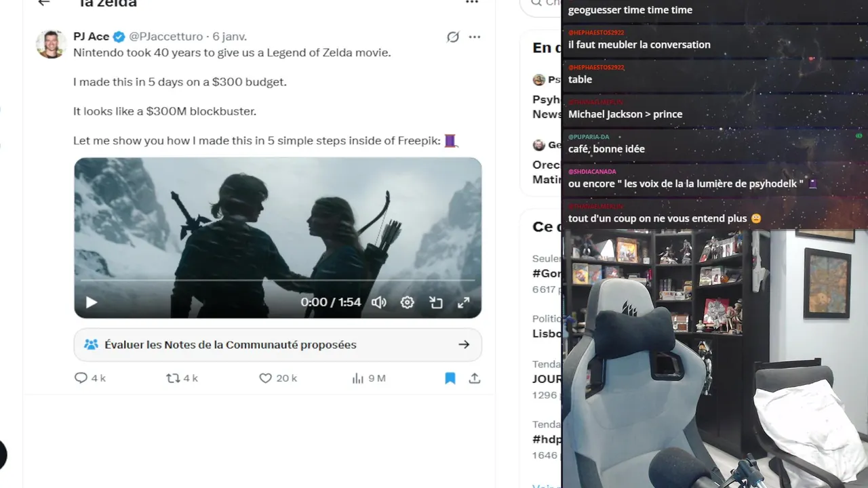
Task: Click chat message 'café, bonne idée'
Action: [x=606, y=148]
